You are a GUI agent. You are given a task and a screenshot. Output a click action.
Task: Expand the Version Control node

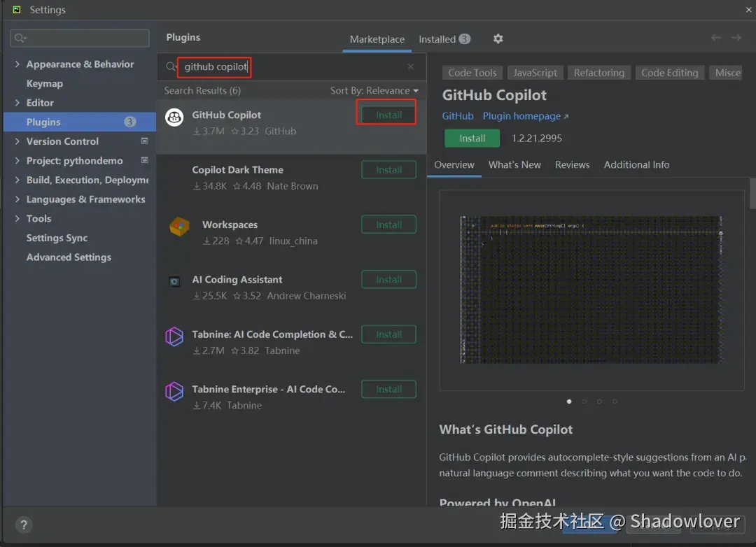(x=17, y=141)
